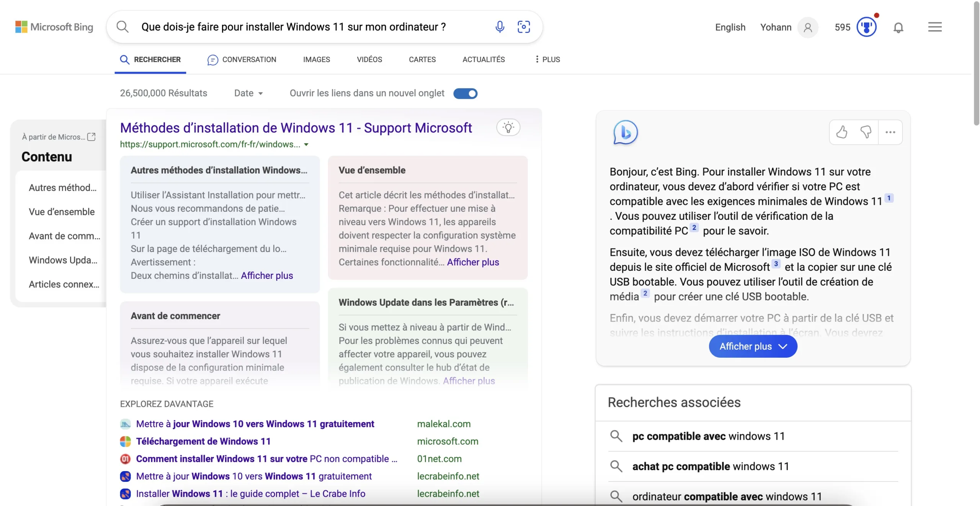Viewport: 980px width, 506px height.
Task: Open hamburger settings menu
Action: 934,27
